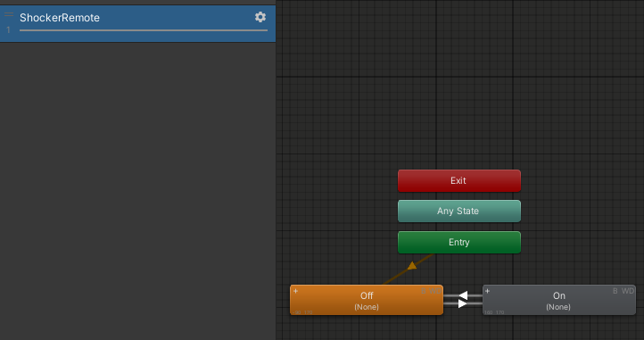This screenshot has height=340, width=644.
Task: Select the gray On state node
Action: [559, 300]
